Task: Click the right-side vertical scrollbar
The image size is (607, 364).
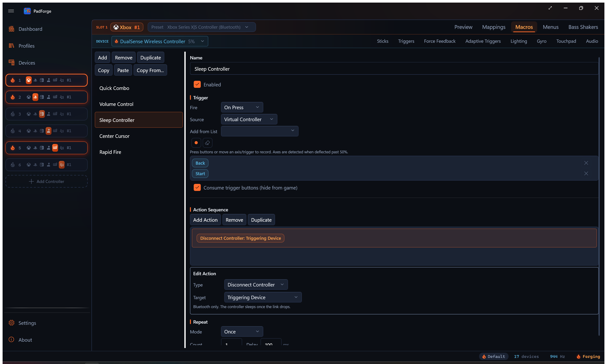Action: pyautogui.click(x=599, y=196)
